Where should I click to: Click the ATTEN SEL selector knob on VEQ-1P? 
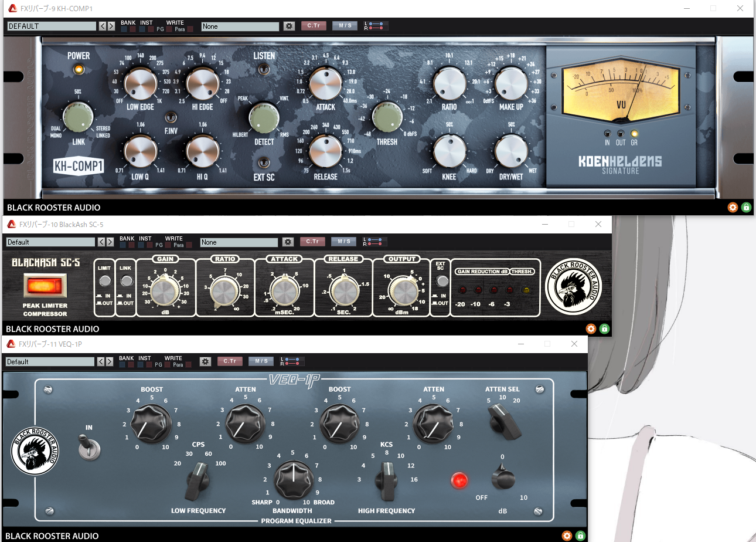(505, 423)
